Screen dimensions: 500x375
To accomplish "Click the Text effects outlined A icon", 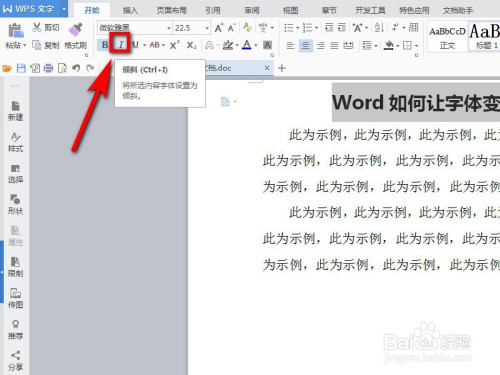I will click(209, 45).
